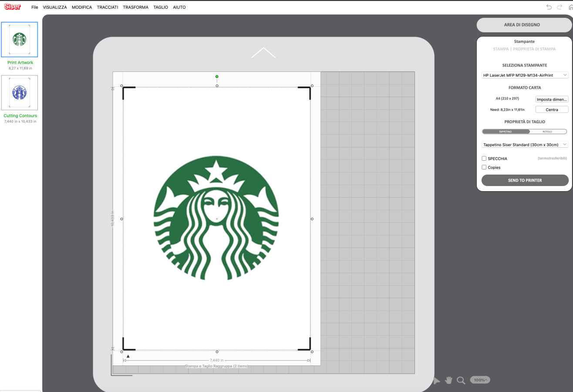Redo the last undone action
The width and height of the screenshot is (573, 392).
[x=560, y=7]
